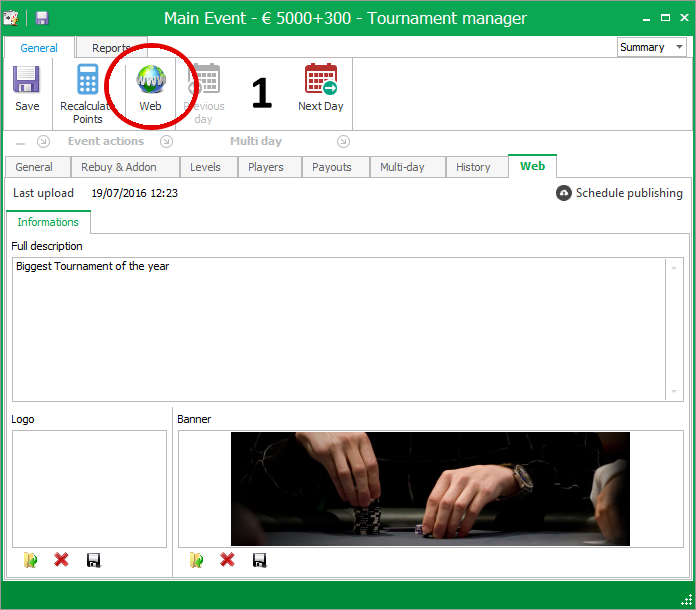
Task: Click the Schedule publishing cloud icon
Action: point(564,193)
